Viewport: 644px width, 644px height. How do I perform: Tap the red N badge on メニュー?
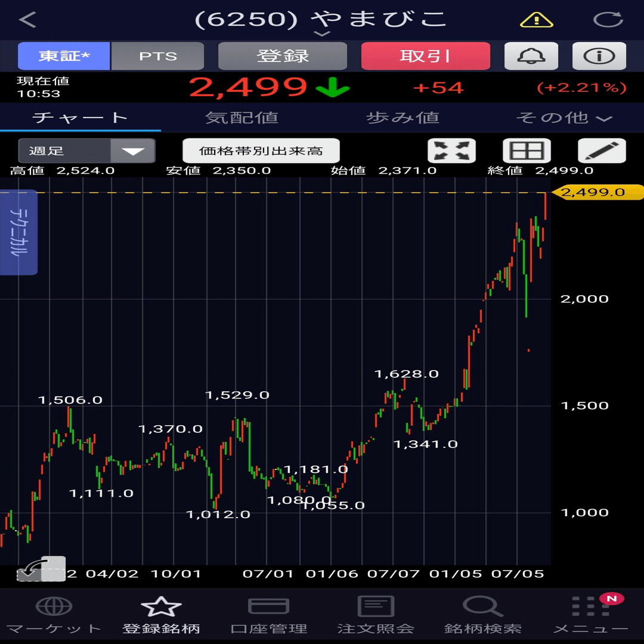pyautogui.click(x=612, y=599)
